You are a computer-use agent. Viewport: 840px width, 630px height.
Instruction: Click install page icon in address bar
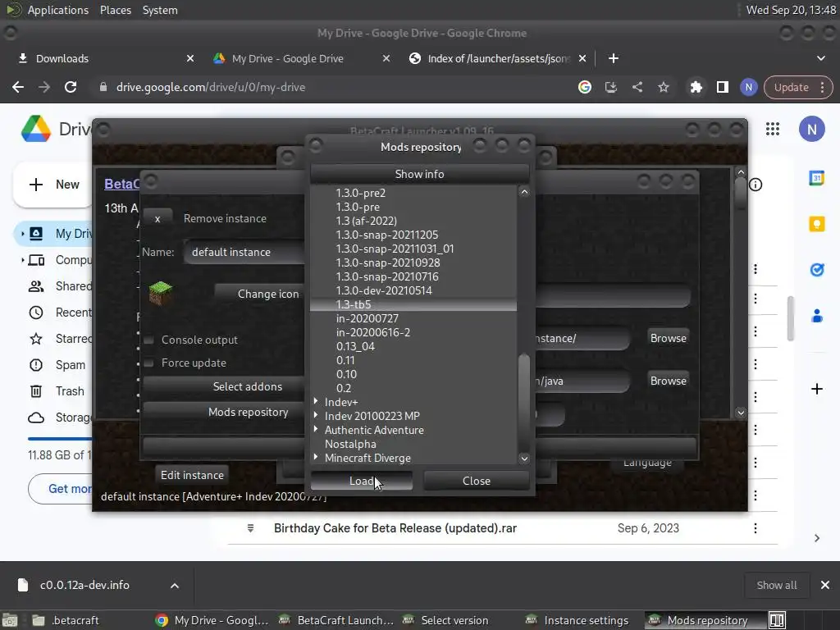tap(610, 87)
